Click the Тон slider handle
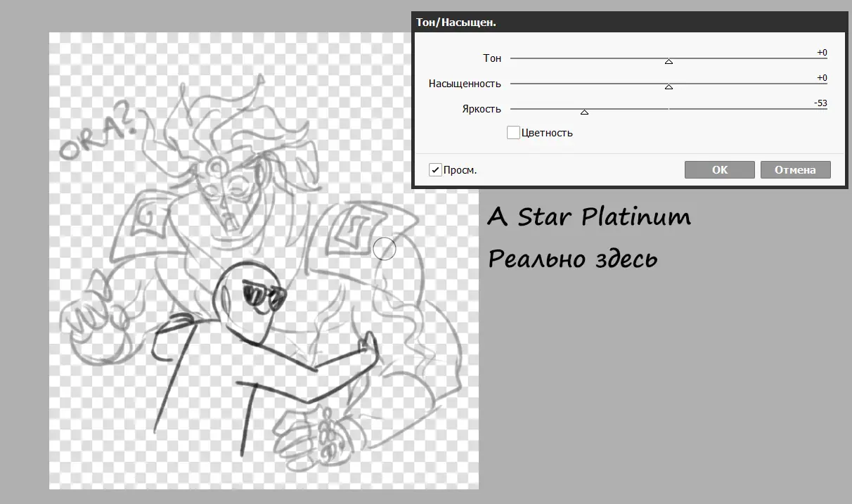 [669, 62]
